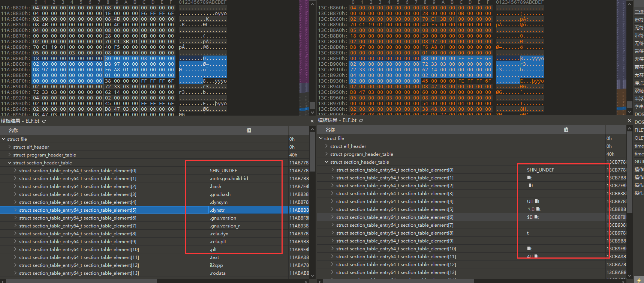
Task: Click the .text value cell in left pane
Action: pos(249,257)
